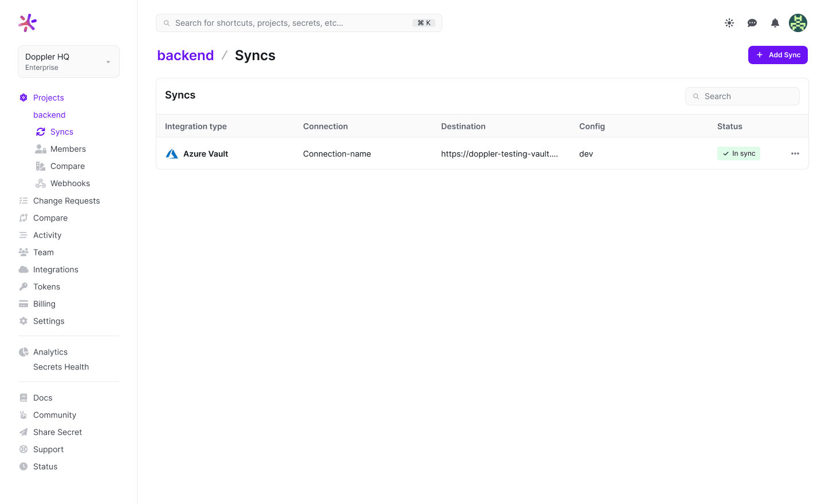This screenshot has width=825, height=504.
Task: Select the backend project in sidebar
Action: [49, 115]
